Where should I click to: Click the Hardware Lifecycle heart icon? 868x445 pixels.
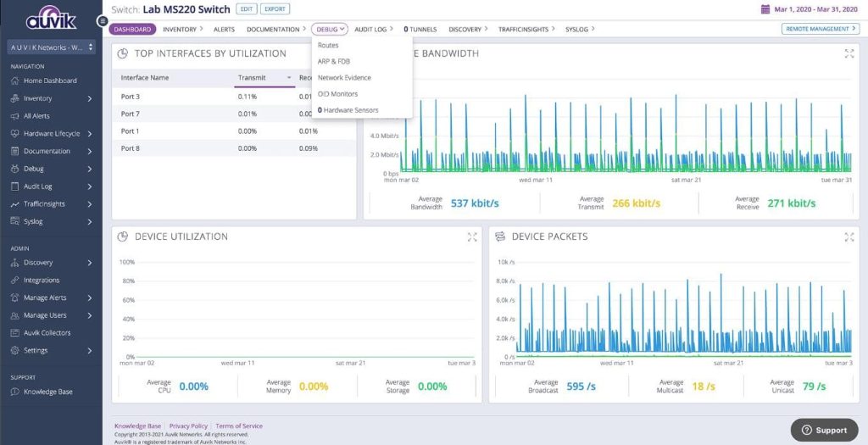click(15, 133)
